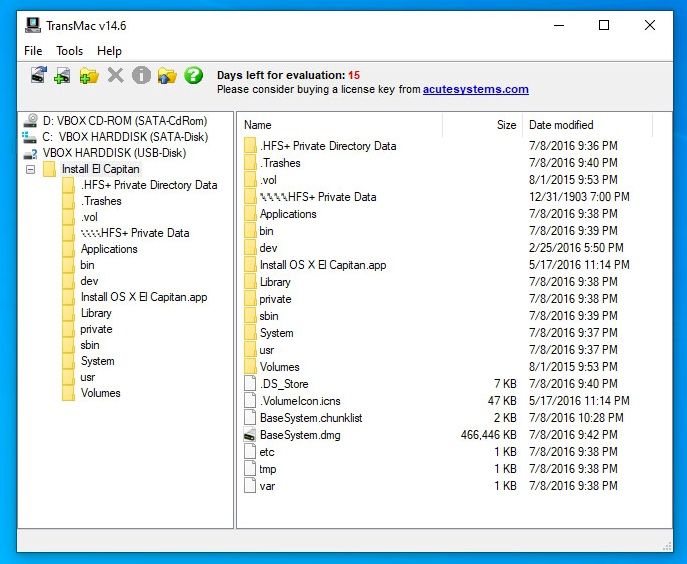Open the Help menu

click(109, 51)
